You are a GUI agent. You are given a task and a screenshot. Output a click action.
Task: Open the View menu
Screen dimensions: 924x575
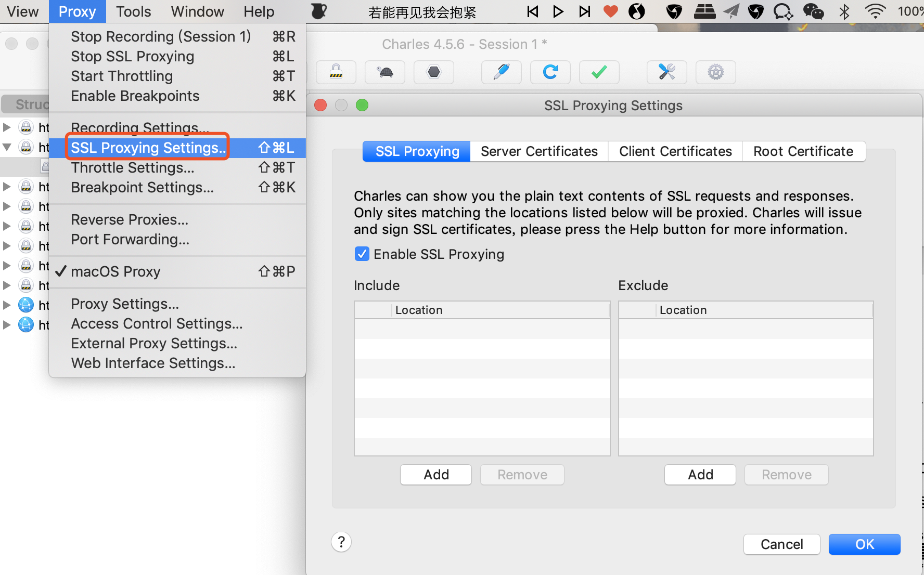[x=23, y=11]
